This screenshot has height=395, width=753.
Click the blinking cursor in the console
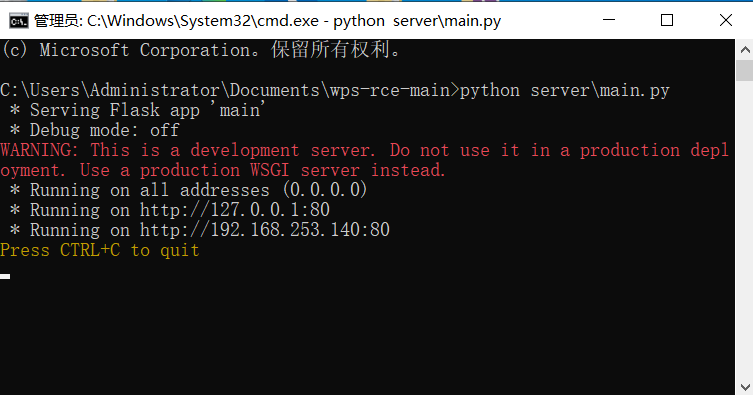tap(5, 276)
